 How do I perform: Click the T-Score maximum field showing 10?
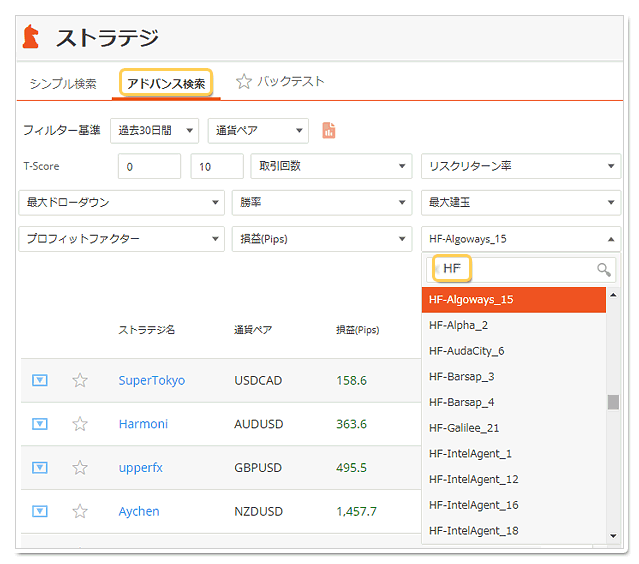pos(217,166)
